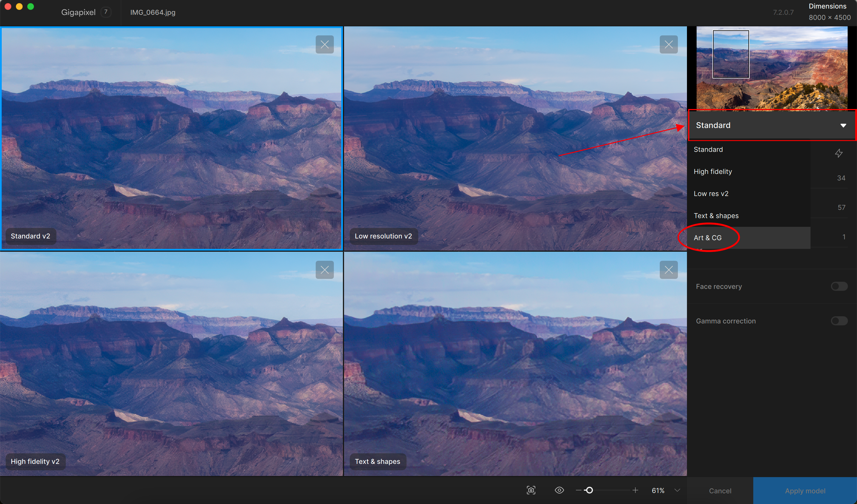Open the 61% zoom level dropdown
This screenshot has height=504, width=857.
(677, 490)
